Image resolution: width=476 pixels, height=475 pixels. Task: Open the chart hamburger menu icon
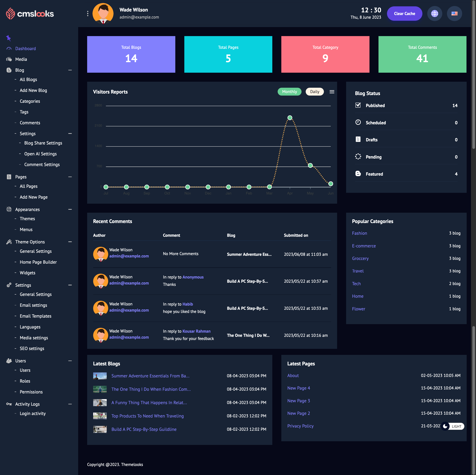332,92
